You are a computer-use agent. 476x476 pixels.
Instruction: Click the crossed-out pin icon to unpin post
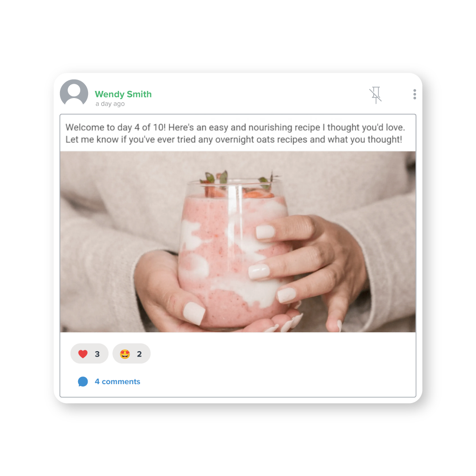(x=376, y=95)
